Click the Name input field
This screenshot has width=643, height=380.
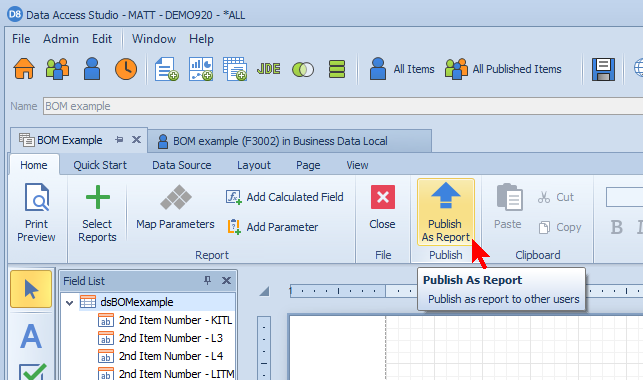(343, 106)
